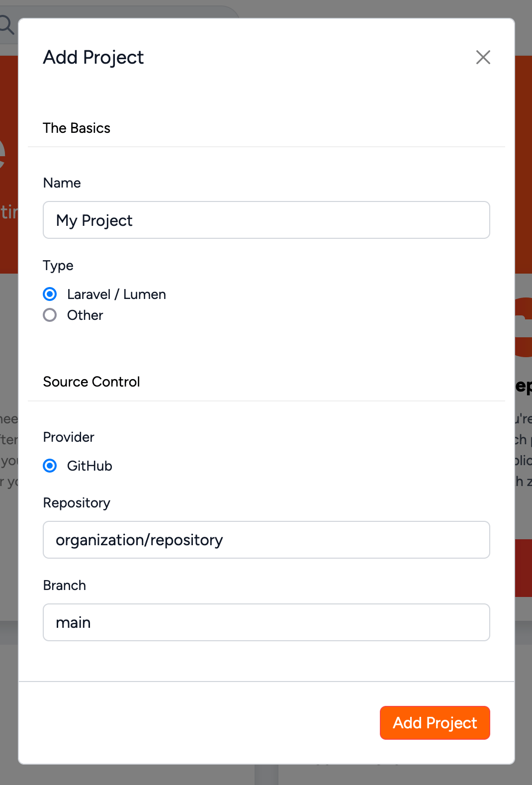Screen dimensions: 532x785
Task: Select the Laravel / Lumen project type
Action: point(50,294)
